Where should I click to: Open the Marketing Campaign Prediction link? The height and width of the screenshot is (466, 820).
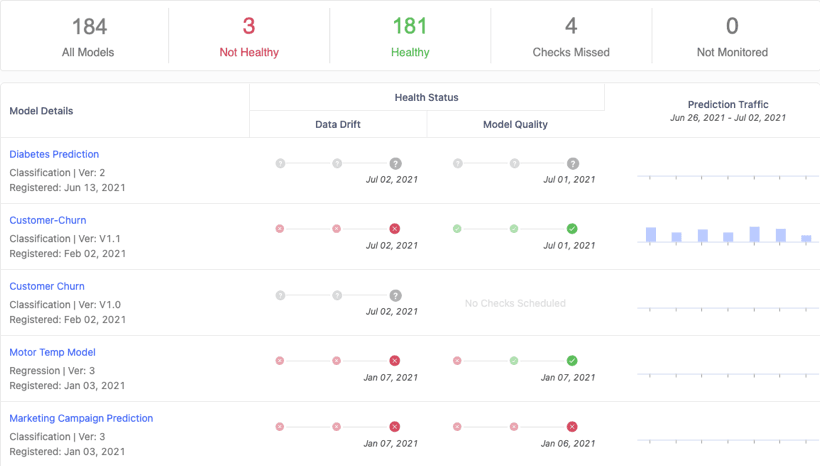click(x=81, y=418)
